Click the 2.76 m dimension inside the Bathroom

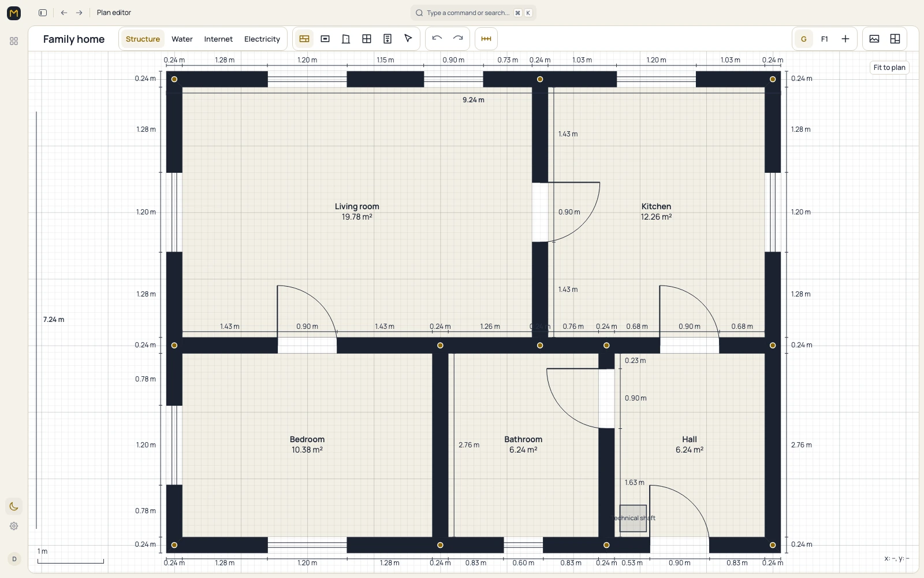[469, 445]
